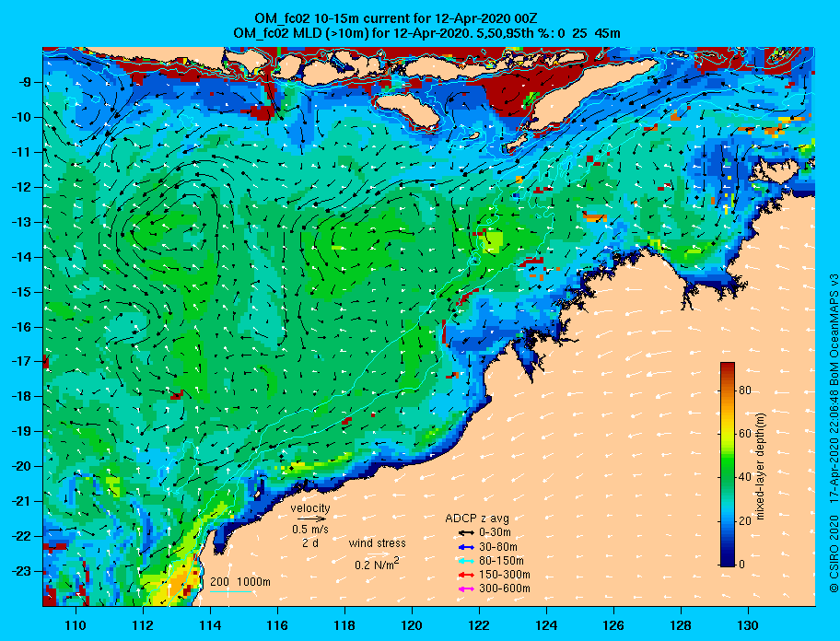
Task: Click the cyan 200 1000m contour legend line
Action: tap(230, 592)
